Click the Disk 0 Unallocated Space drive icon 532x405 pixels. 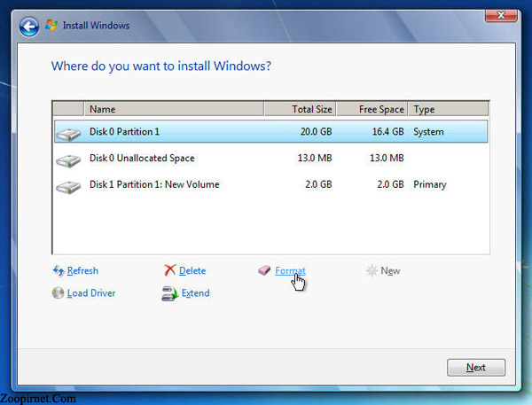tap(68, 160)
